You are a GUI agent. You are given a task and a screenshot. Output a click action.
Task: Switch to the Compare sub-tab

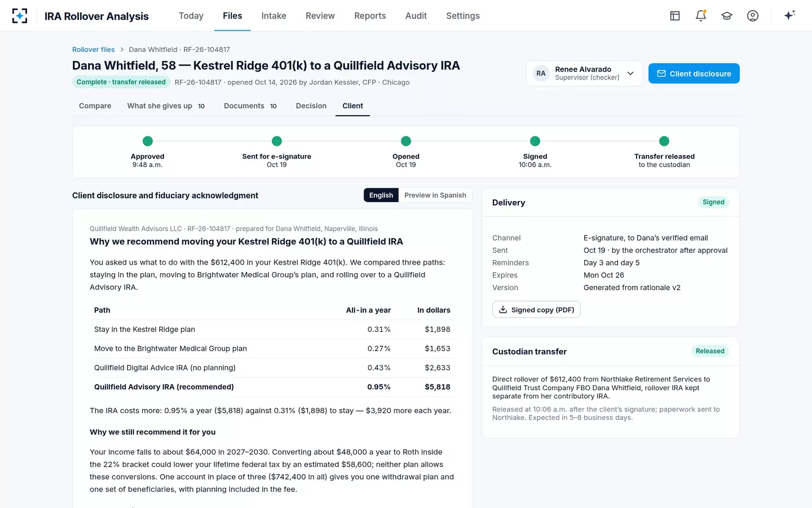(x=95, y=106)
